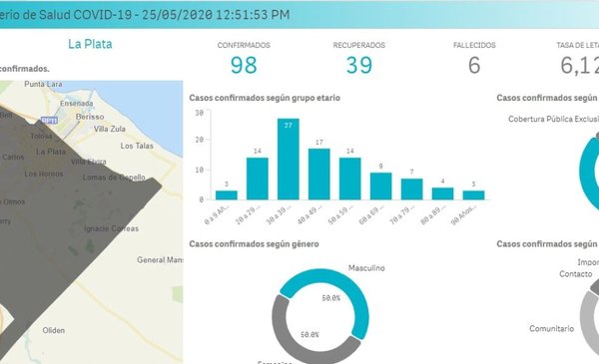The height and width of the screenshot is (364, 599).
Task: Select the 80 a 89 age bar
Action: (x=442, y=193)
